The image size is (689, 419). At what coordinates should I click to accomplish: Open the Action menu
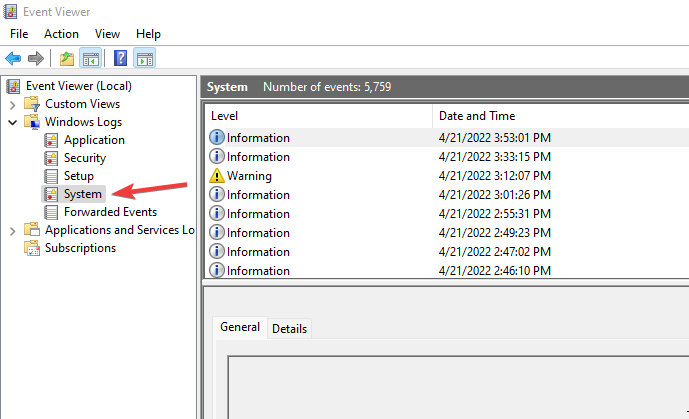point(61,34)
